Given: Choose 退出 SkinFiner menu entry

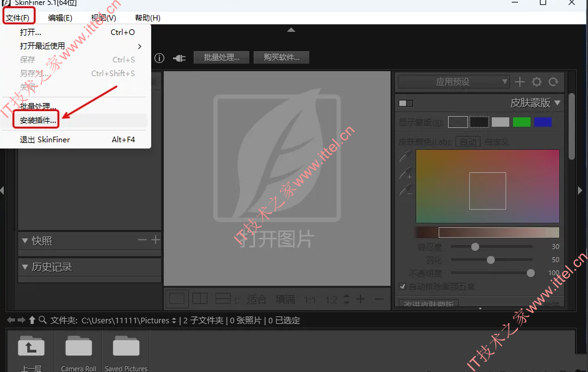Looking at the screenshot, I should click(x=75, y=139).
